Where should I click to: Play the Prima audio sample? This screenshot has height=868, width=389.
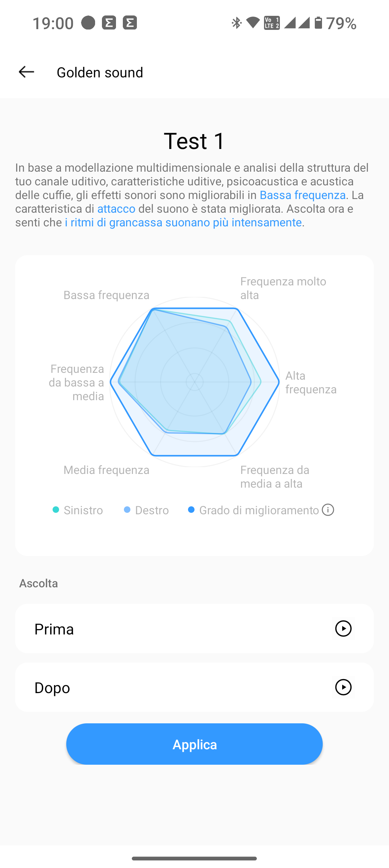pos(343,629)
